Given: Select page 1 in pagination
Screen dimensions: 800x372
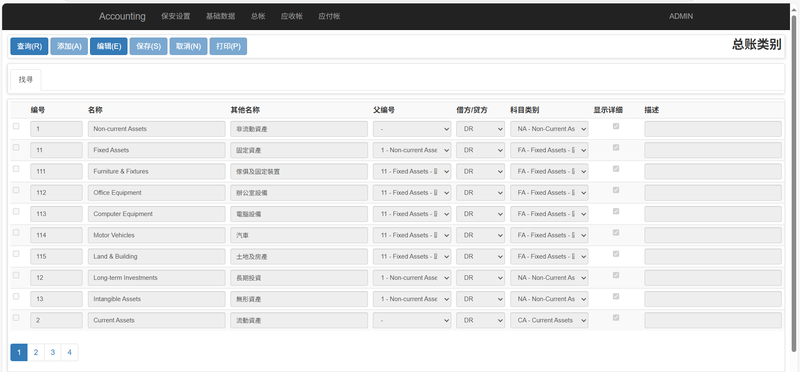Looking at the screenshot, I should [19, 352].
